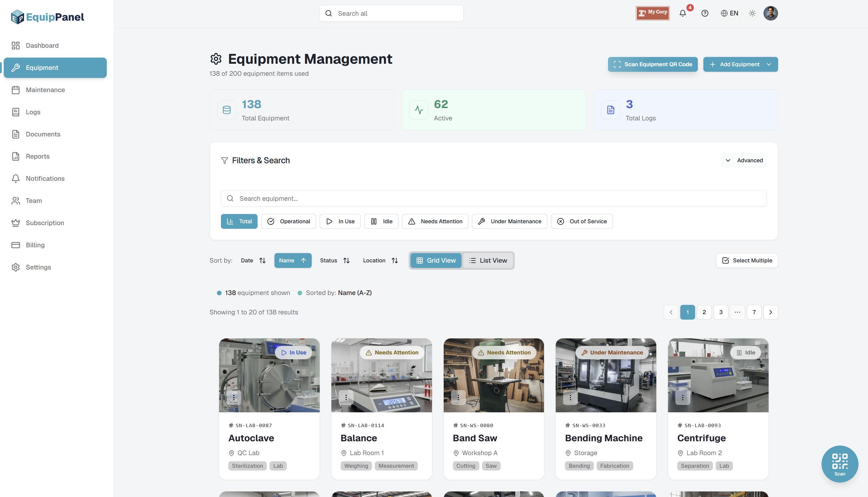
Task: Click Scan Equipment QR Code button
Action: (x=652, y=64)
